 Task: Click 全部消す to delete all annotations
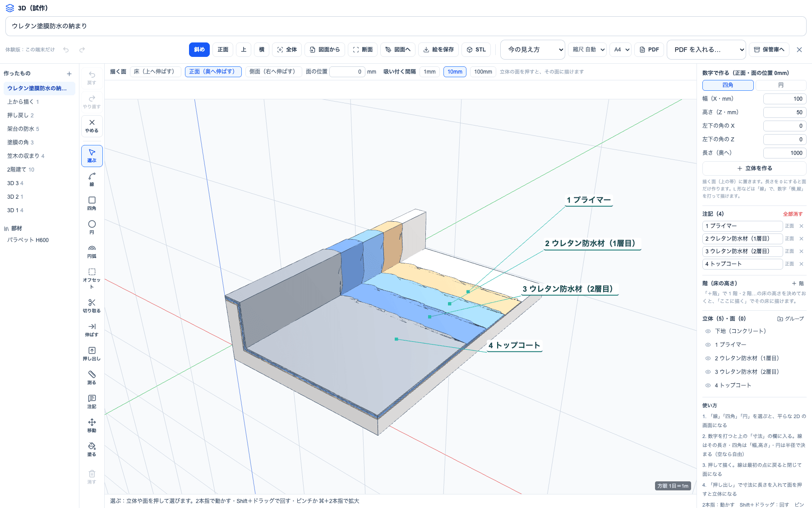coord(793,214)
